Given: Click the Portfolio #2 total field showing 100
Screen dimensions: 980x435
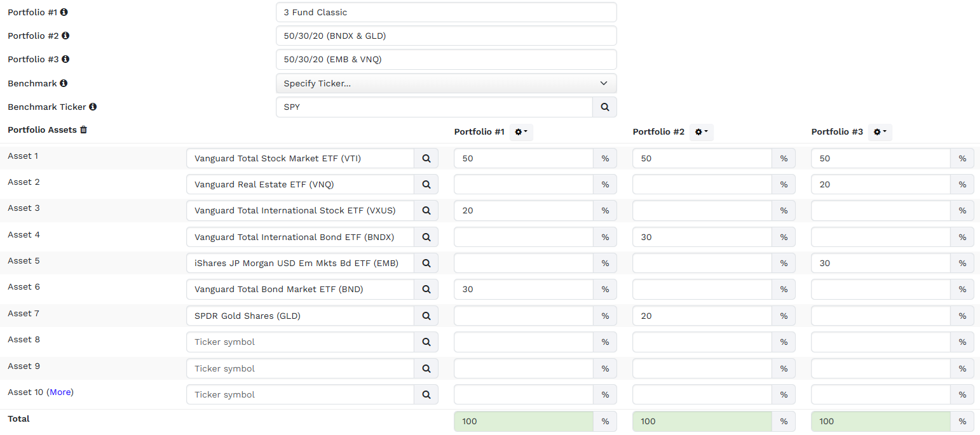Looking at the screenshot, I should [x=702, y=421].
